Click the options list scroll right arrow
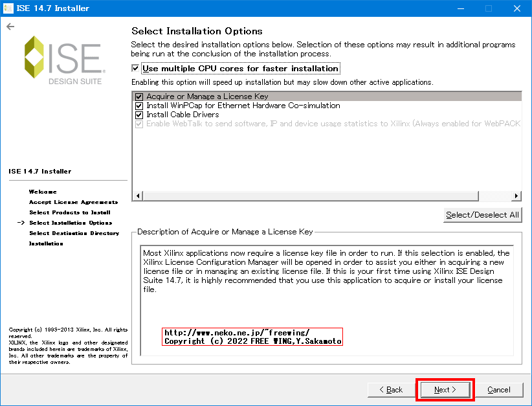 click(516, 196)
